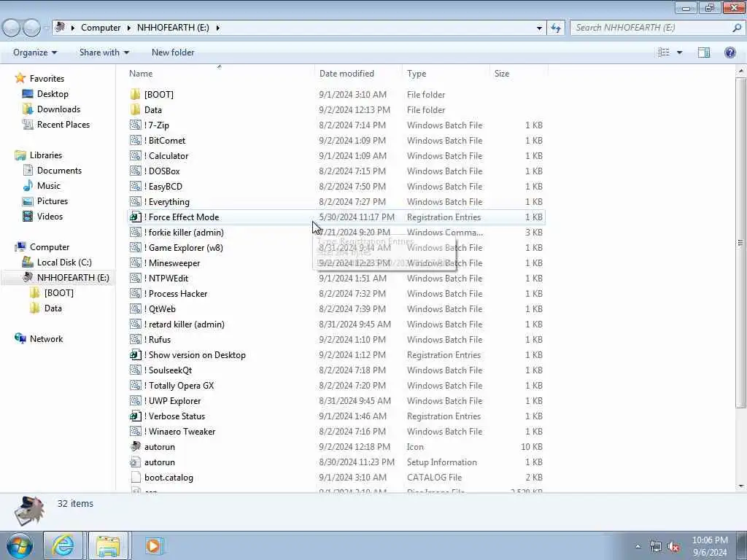Click the Change your view icon
Image resolution: width=747 pixels, height=560 pixels.
664,52
